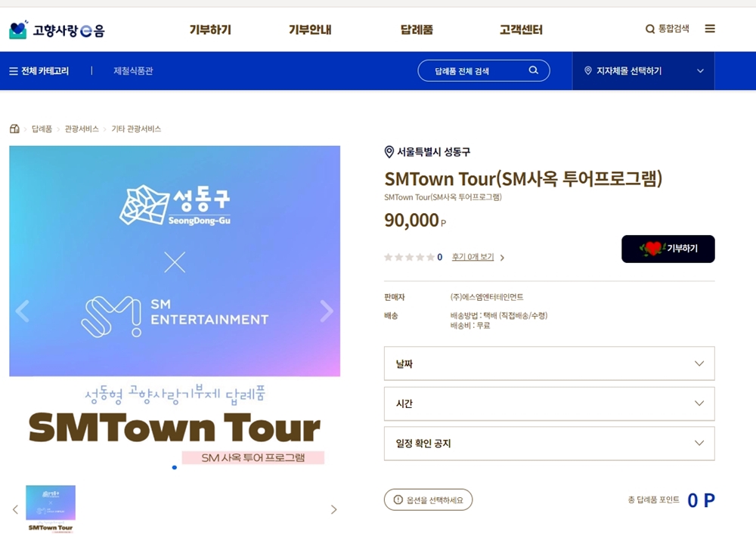The height and width of the screenshot is (535, 756).
Task: Open the 후기 0개 보기 link
Action: coord(472,257)
